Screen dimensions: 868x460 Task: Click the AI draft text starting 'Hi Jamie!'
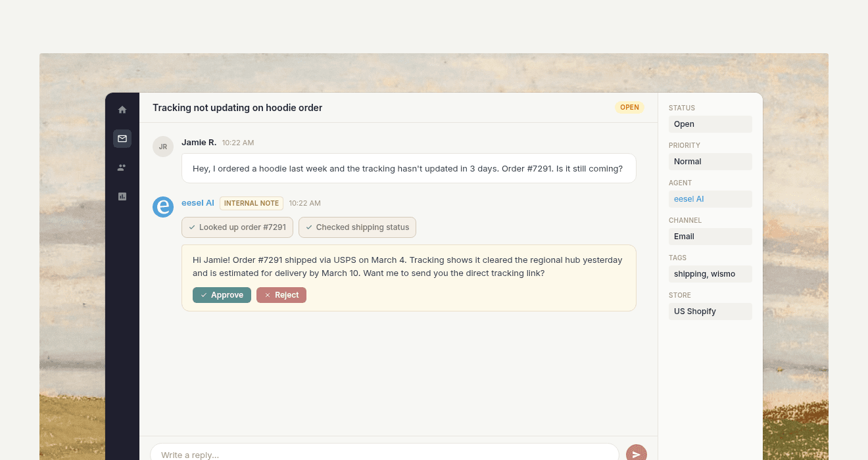(x=408, y=266)
